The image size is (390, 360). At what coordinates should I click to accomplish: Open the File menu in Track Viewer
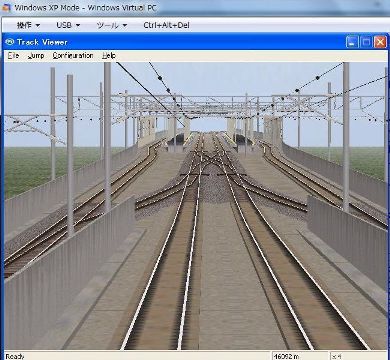tap(13, 56)
